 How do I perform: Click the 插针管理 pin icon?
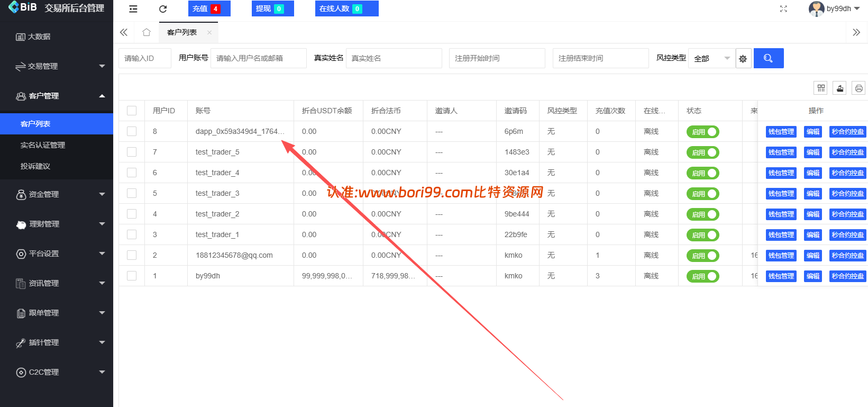pos(21,343)
